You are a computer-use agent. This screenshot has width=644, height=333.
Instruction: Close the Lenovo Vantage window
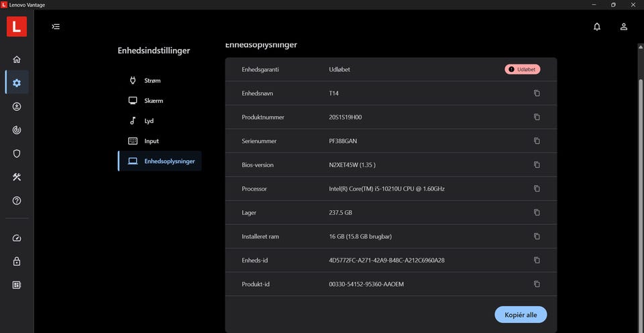click(633, 5)
